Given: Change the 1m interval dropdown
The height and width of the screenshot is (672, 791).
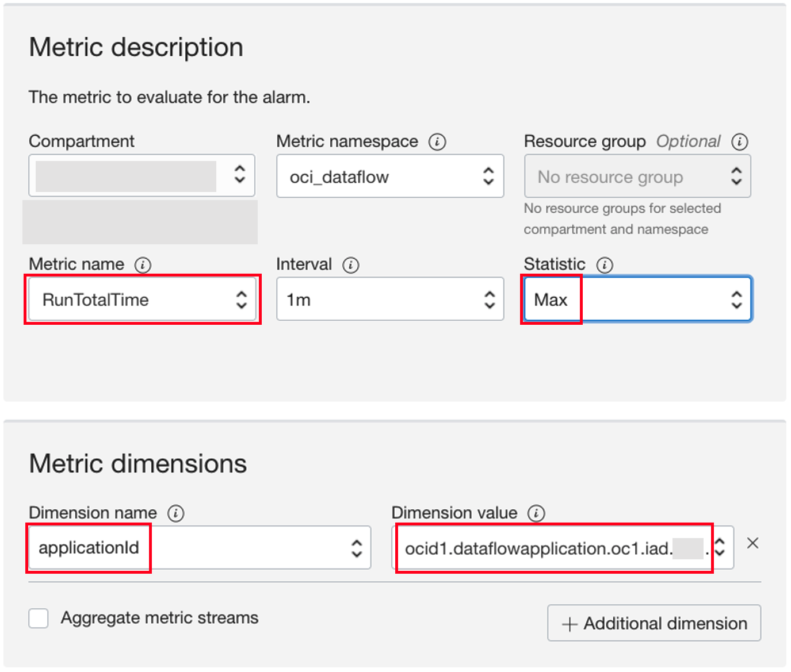Looking at the screenshot, I should (x=389, y=299).
